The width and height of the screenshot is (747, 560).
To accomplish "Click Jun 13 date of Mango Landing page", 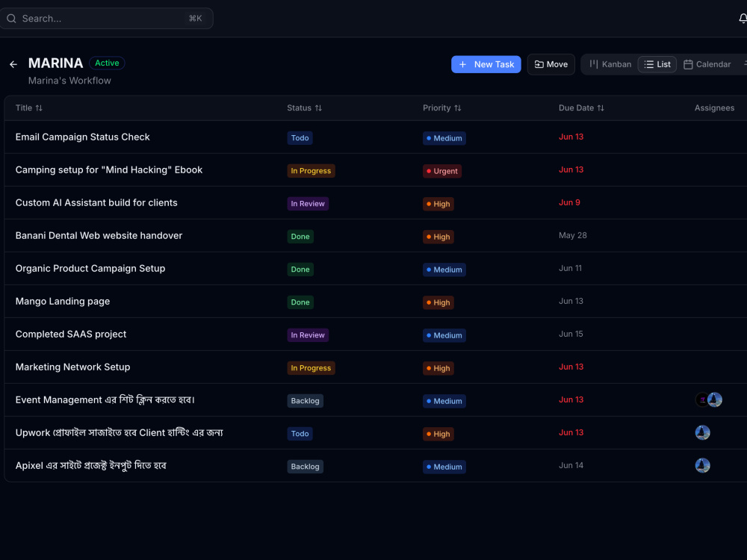I will [x=571, y=301].
